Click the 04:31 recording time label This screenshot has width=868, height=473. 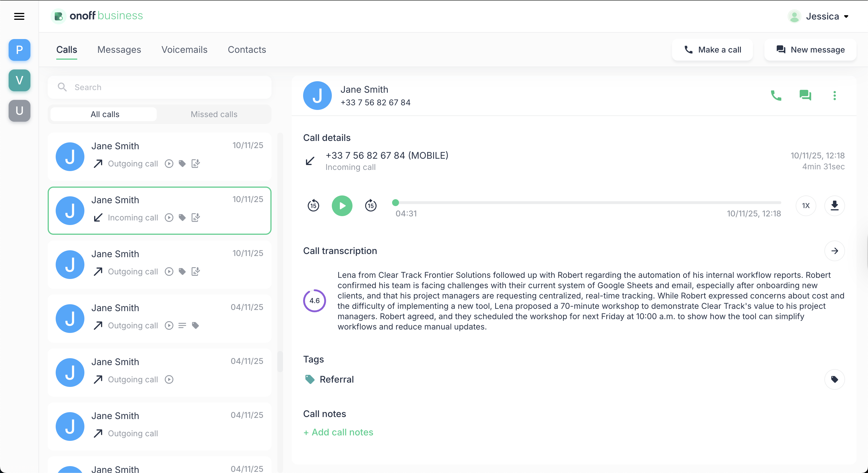[406, 214]
